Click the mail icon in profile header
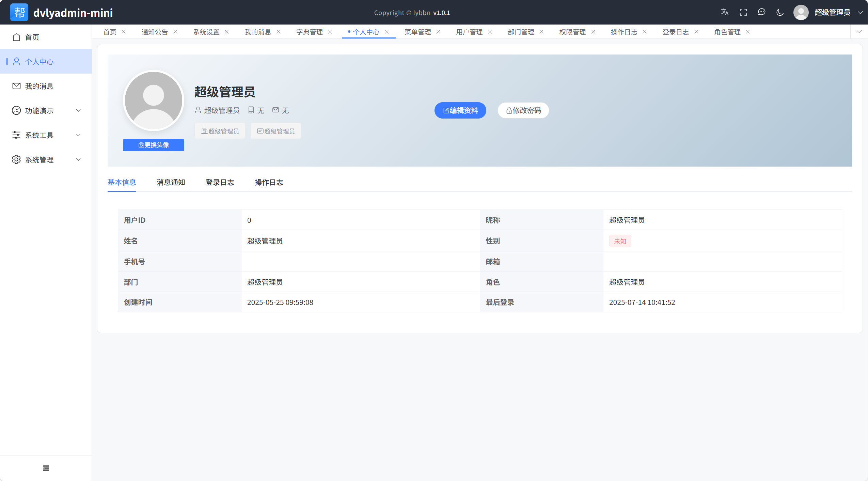This screenshot has height=481, width=868. [x=276, y=110]
